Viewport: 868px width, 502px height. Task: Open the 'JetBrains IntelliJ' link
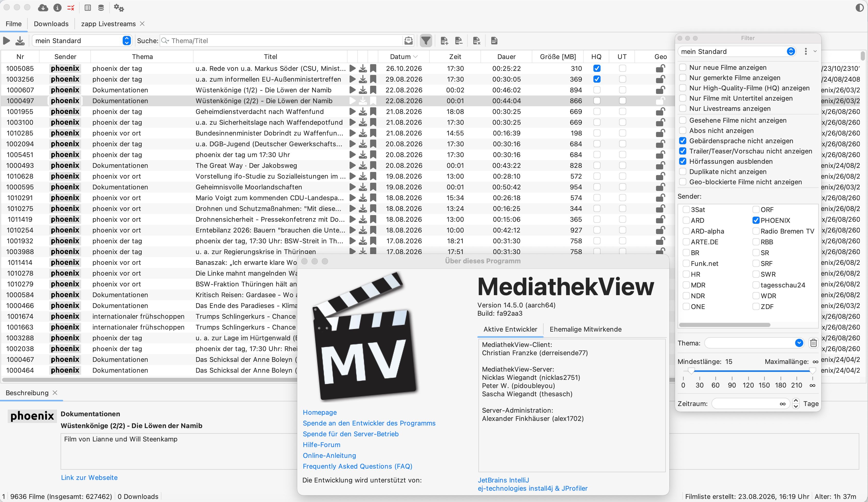click(x=503, y=480)
